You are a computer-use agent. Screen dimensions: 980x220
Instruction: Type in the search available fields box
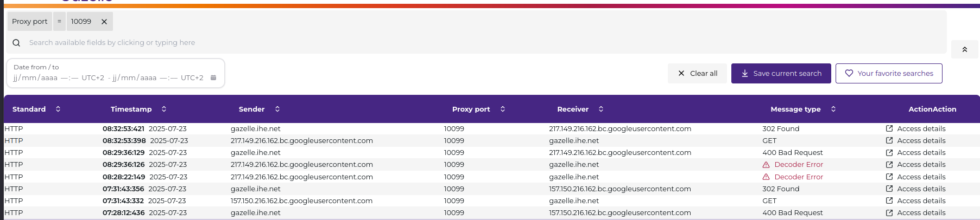[x=217, y=43]
